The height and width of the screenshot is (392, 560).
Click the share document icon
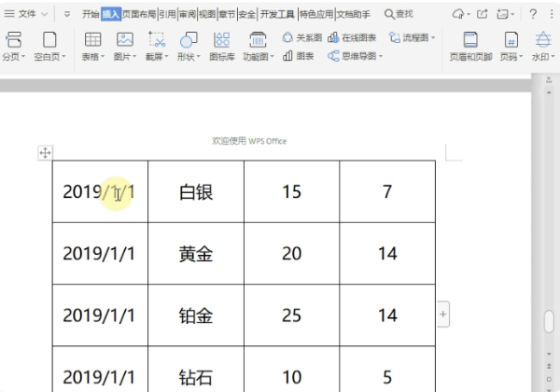pyautogui.click(x=483, y=14)
